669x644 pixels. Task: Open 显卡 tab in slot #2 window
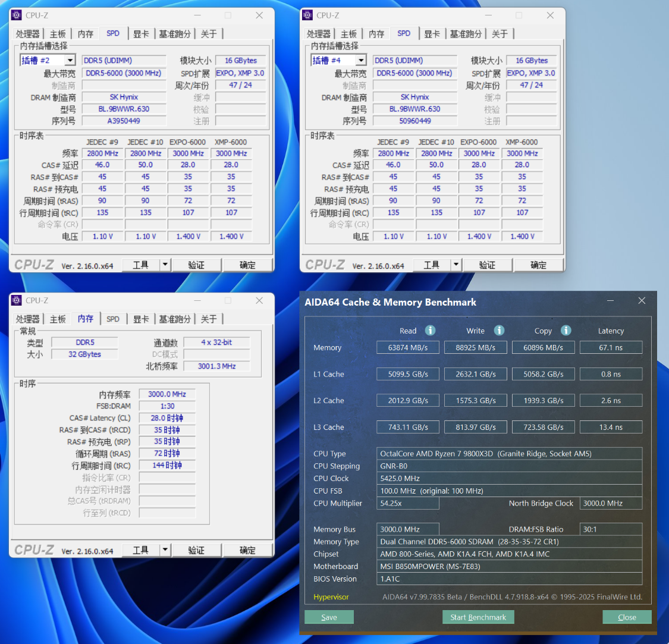pyautogui.click(x=141, y=34)
